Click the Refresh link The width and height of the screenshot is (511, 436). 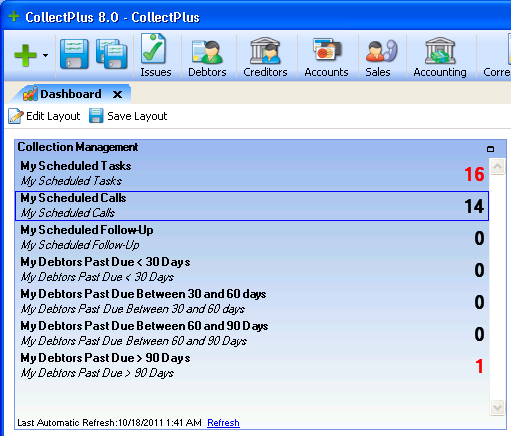223,423
